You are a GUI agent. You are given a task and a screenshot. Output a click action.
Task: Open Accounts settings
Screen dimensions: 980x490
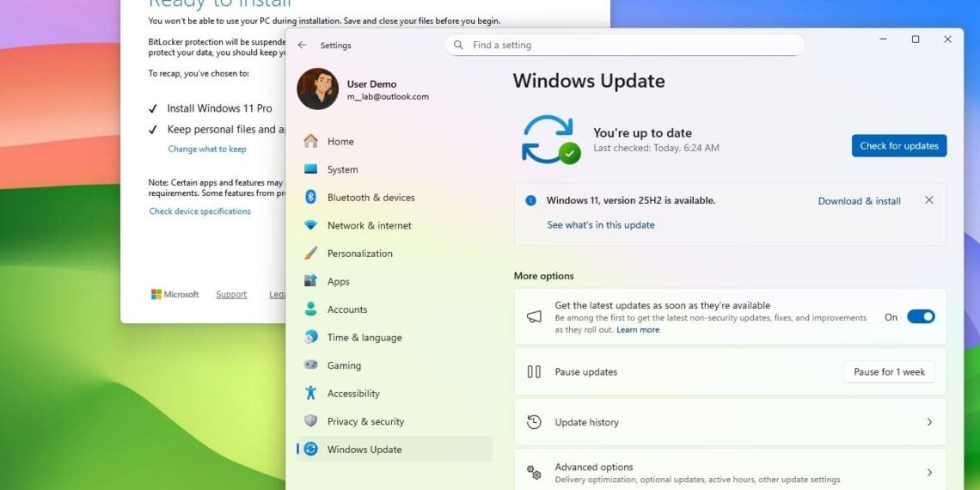[x=395, y=309]
